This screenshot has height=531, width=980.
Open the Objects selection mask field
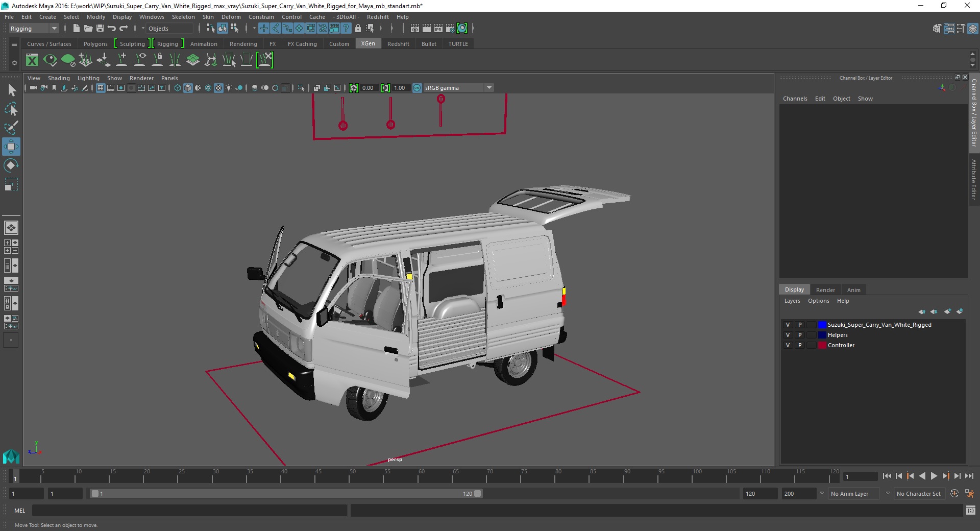[170, 29]
